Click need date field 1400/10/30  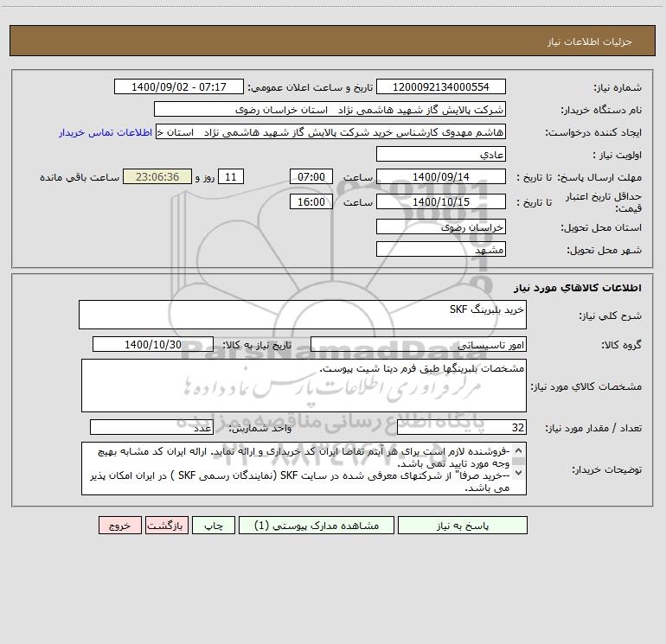click(x=153, y=344)
